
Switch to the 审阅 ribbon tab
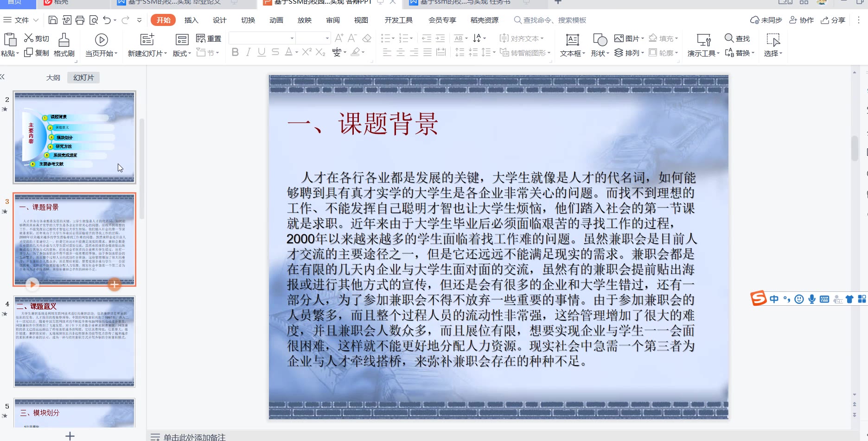tap(333, 20)
